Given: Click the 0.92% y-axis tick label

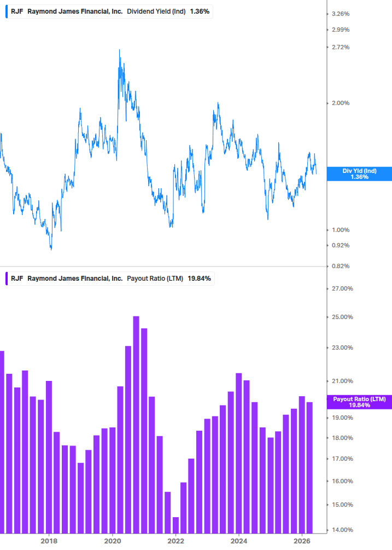Looking at the screenshot, I should (341, 246).
